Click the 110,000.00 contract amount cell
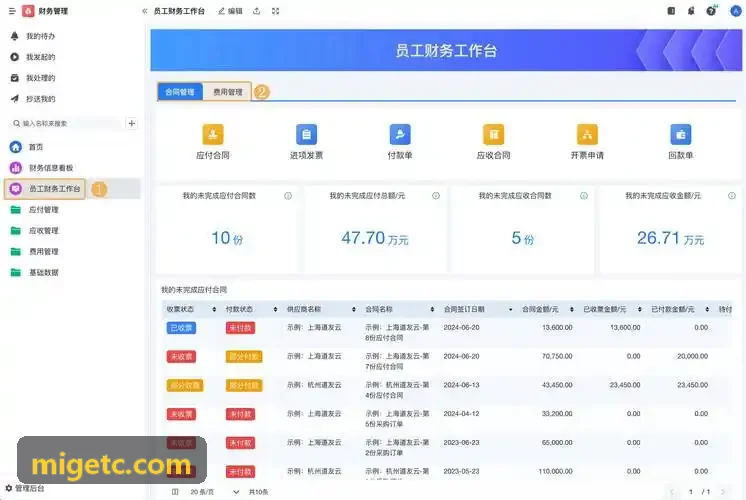 [555, 471]
